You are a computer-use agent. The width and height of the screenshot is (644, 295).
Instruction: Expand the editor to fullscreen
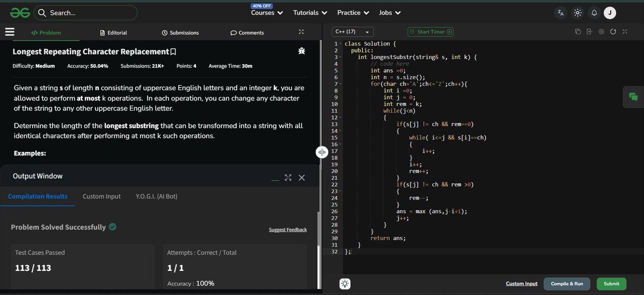625,32
